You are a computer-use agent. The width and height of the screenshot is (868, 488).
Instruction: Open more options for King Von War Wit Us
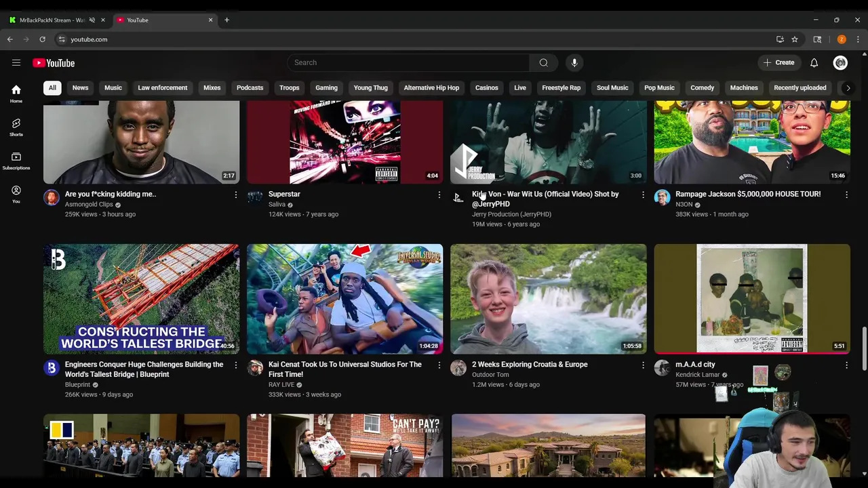[643, 195]
